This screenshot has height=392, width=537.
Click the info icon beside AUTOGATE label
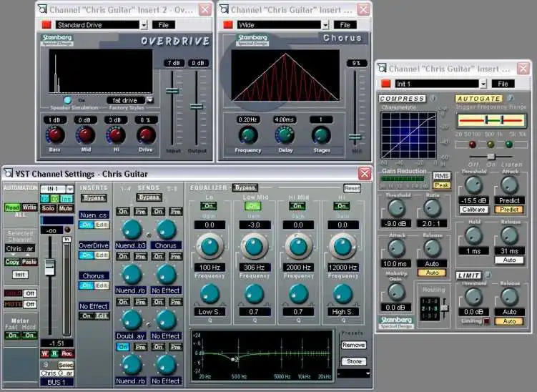(x=511, y=98)
